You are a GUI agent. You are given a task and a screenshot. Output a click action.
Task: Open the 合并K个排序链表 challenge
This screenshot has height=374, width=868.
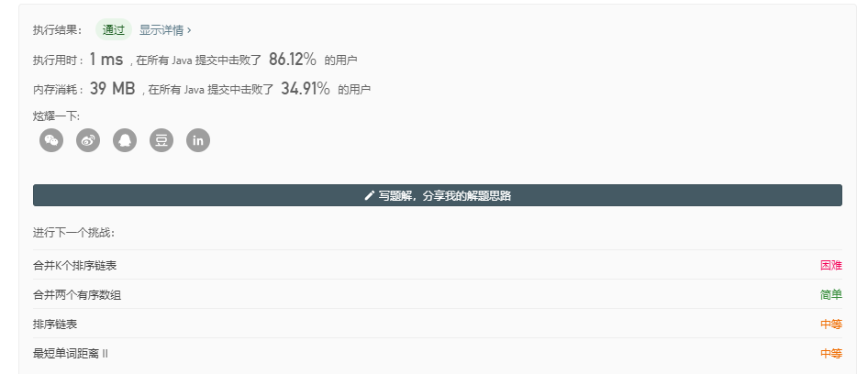(74, 265)
